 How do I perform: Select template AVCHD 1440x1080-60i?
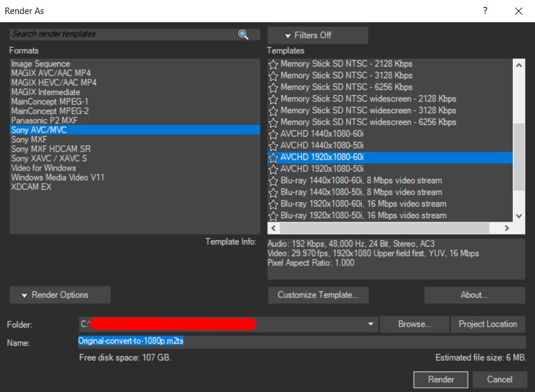click(390, 134)
